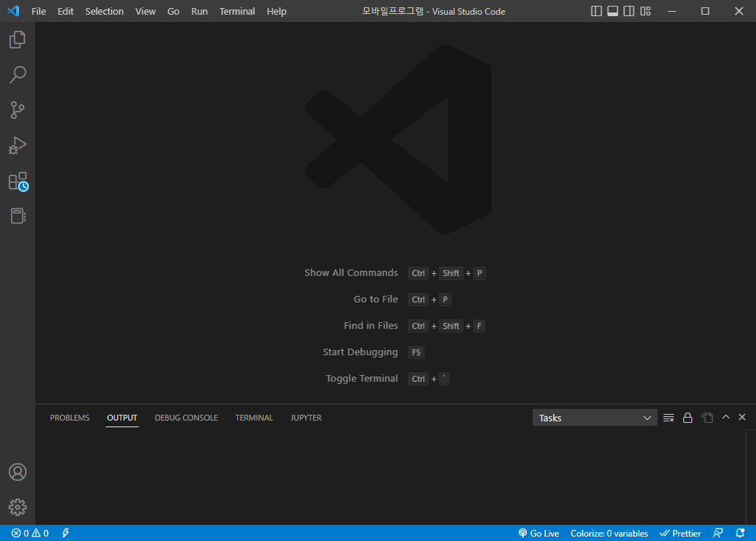
Task: Click the Start Debugging label
Action: 360,352
